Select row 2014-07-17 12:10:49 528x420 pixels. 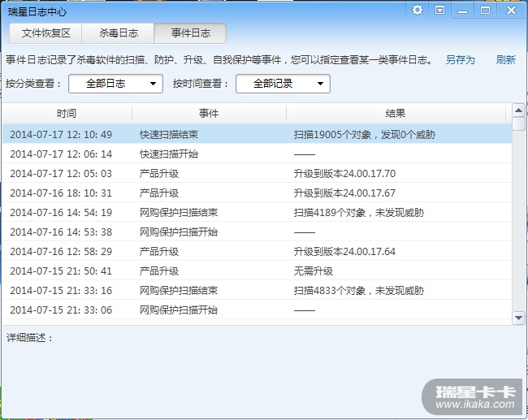click(x=258, y=134)
